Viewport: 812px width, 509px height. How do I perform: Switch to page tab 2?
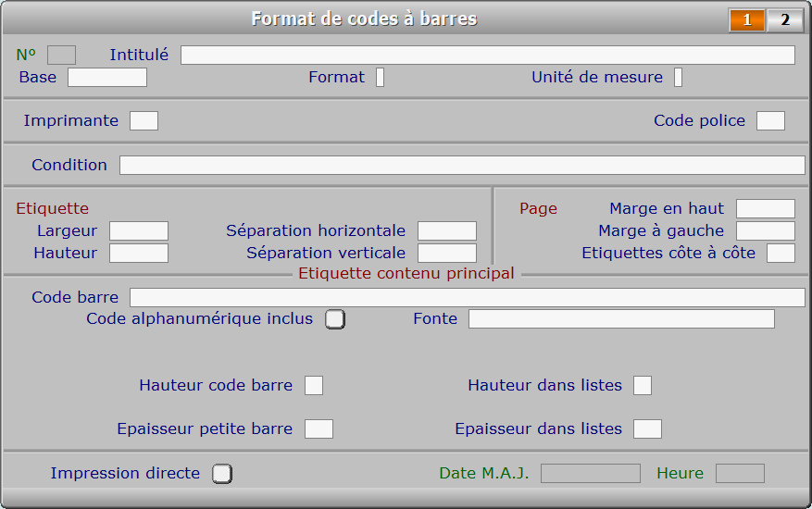[784, 20]
